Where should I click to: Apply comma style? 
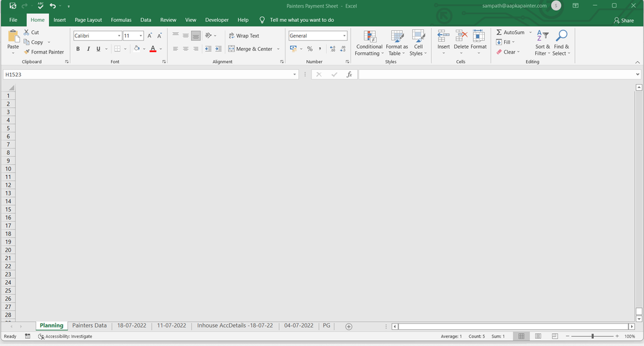tap(320, 48)
